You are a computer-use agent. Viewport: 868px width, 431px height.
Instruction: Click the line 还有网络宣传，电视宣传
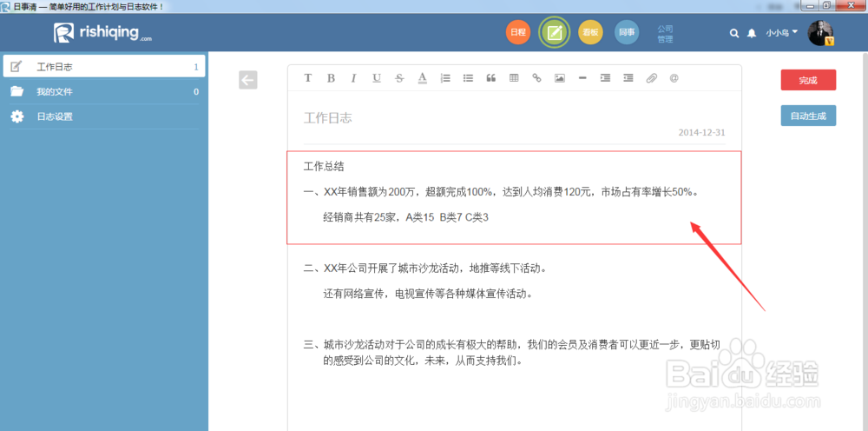pos(428,295)
